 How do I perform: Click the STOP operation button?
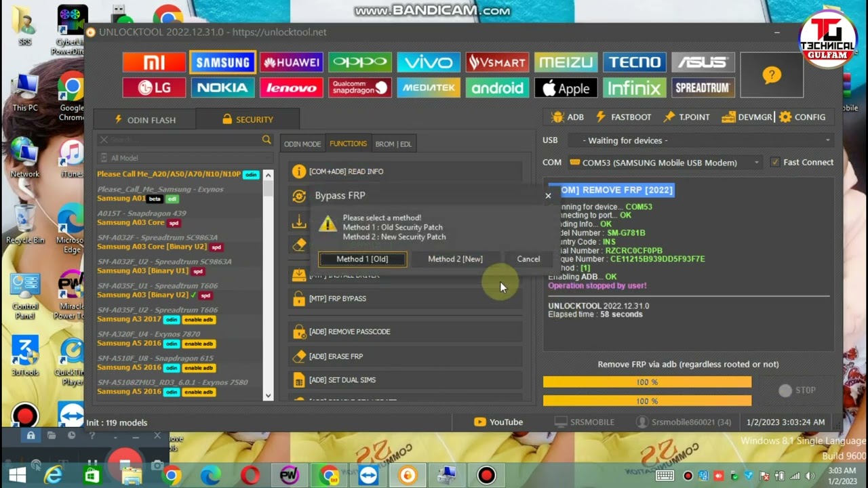click(x=797, y=390)
